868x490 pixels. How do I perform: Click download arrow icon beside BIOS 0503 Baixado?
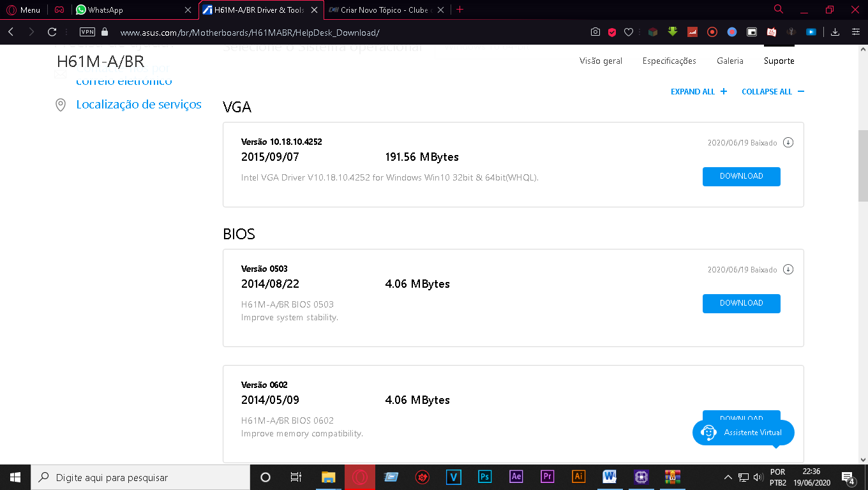pos(788,270)
